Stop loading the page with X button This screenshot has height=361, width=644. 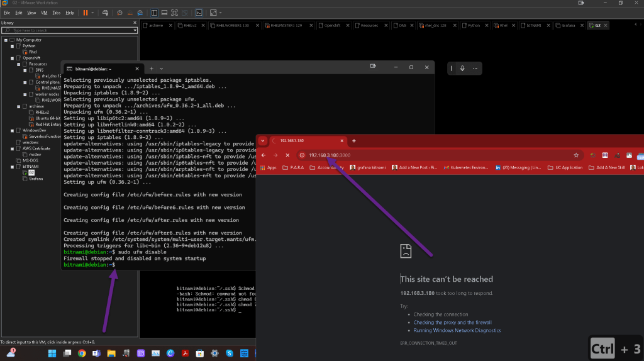coord(287,155)
